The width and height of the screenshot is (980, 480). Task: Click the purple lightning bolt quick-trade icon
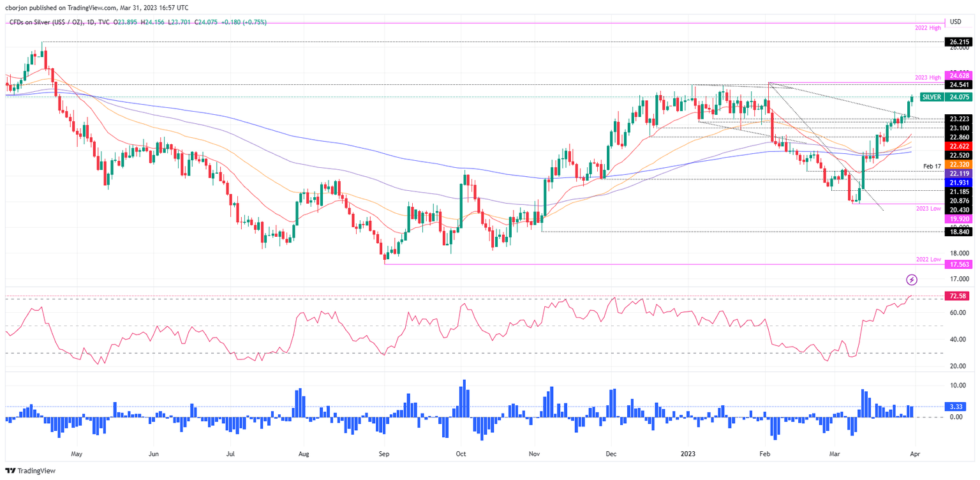[x=912, y=279]
